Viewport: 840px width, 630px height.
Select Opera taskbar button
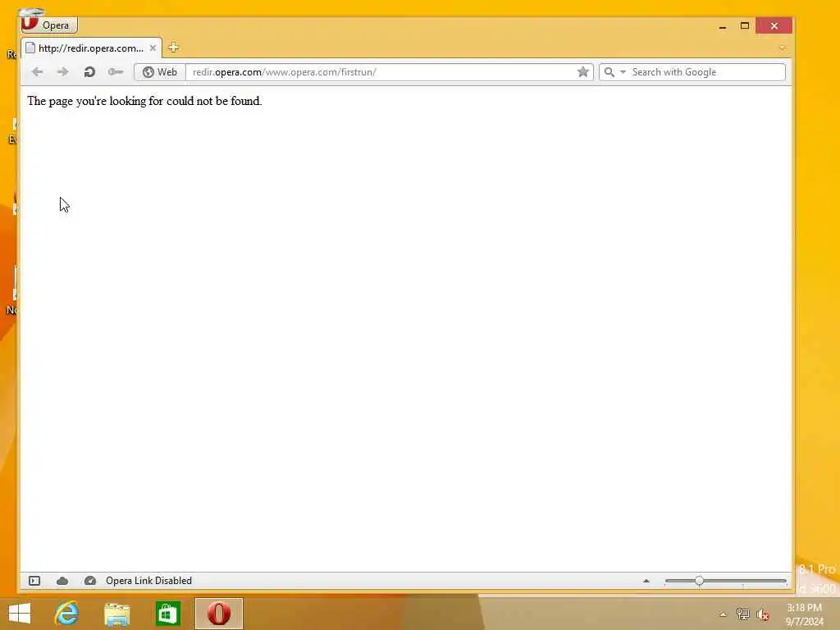tap(218, 614)
